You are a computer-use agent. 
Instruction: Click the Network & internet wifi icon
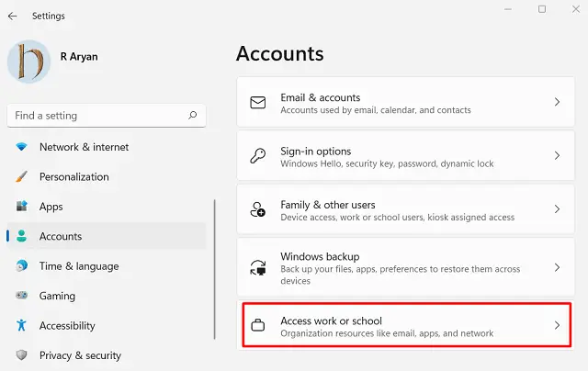[21, 147]
